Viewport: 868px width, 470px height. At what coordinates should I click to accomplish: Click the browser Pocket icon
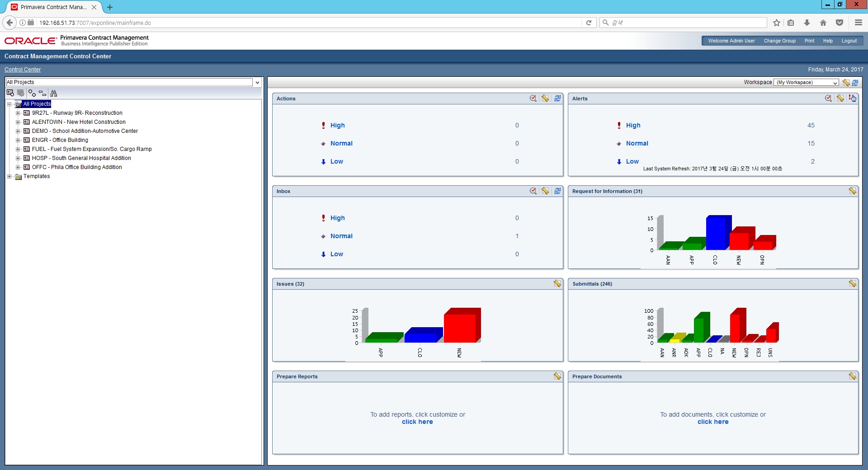(x=840, y=23)
